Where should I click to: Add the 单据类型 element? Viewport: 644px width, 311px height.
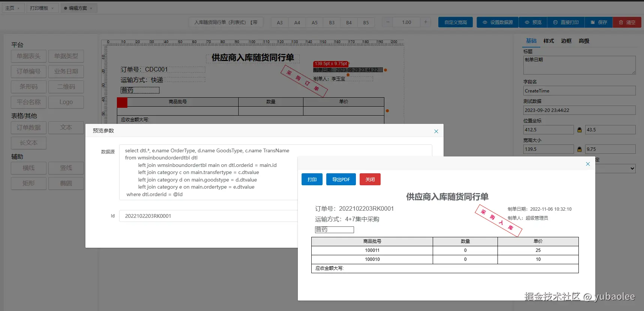click(66, 56)
